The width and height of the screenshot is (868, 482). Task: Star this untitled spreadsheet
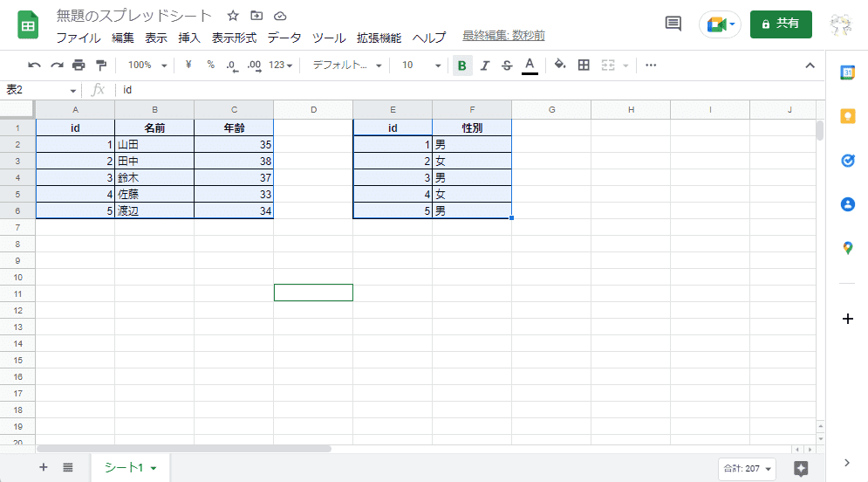point(233,16)
